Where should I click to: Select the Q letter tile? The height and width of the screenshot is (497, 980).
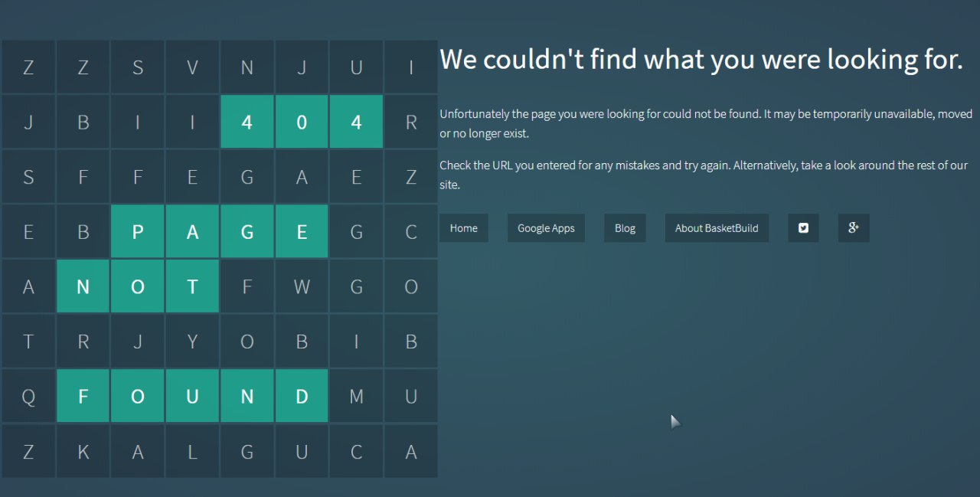click(x=28, y=397)
